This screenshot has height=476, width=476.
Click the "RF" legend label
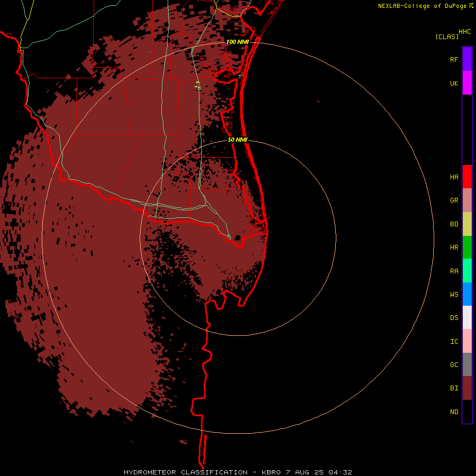click(x=454, y=59)
